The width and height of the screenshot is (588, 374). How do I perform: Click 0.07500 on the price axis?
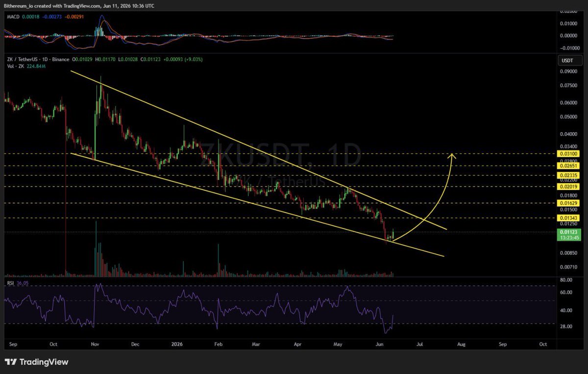pos(568,85)
